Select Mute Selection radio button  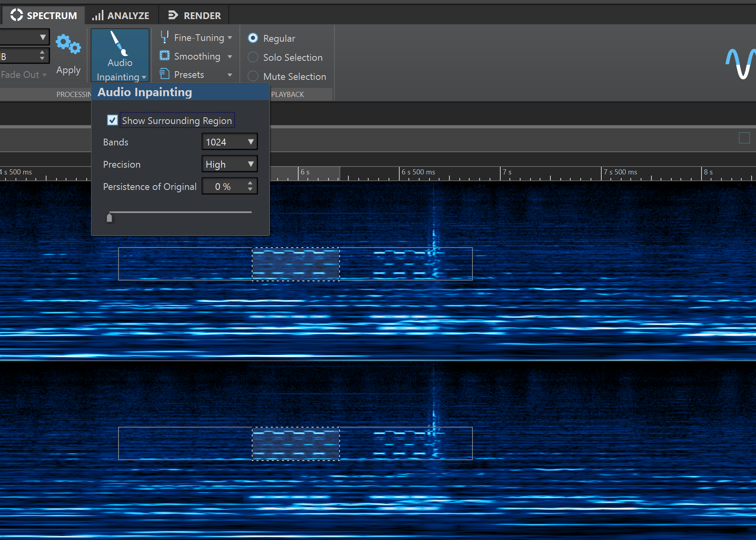click(x=253, y=76)
